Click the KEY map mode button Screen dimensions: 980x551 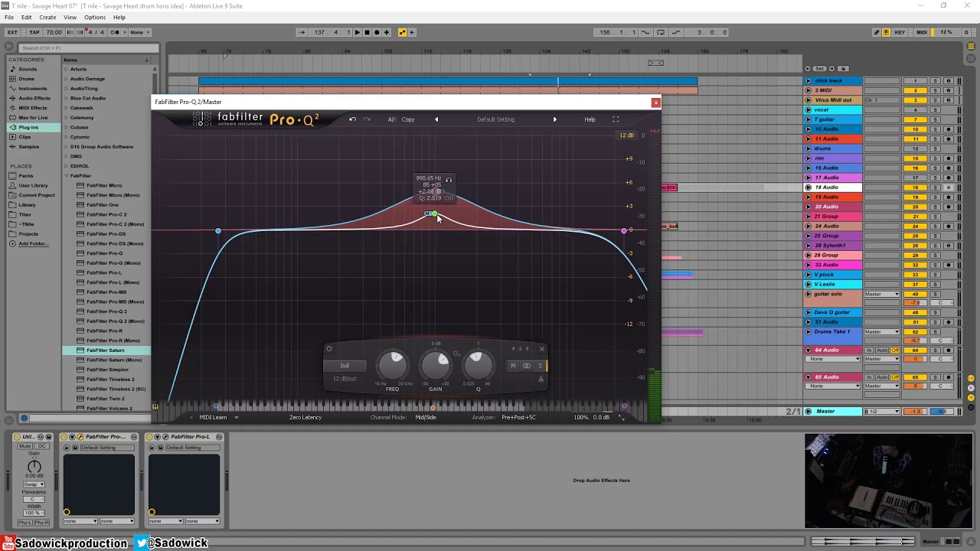click(900, 32)
